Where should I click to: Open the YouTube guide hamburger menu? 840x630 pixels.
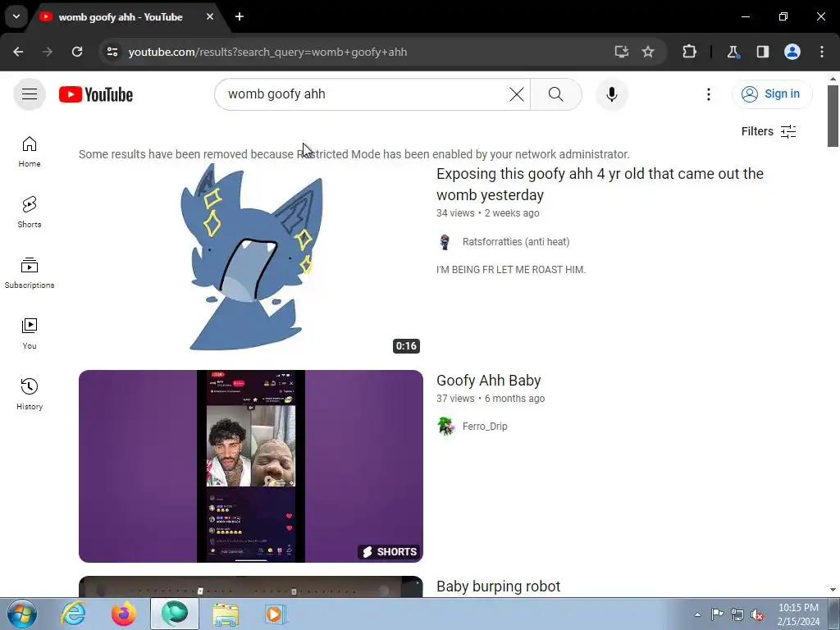tap(30, 94)
